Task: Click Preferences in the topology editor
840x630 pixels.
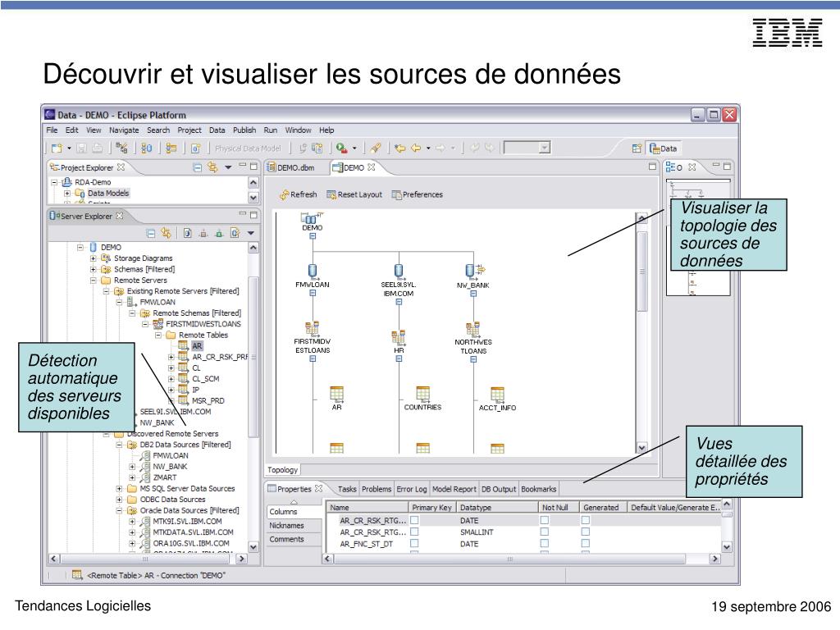Action: pos(417,194)
